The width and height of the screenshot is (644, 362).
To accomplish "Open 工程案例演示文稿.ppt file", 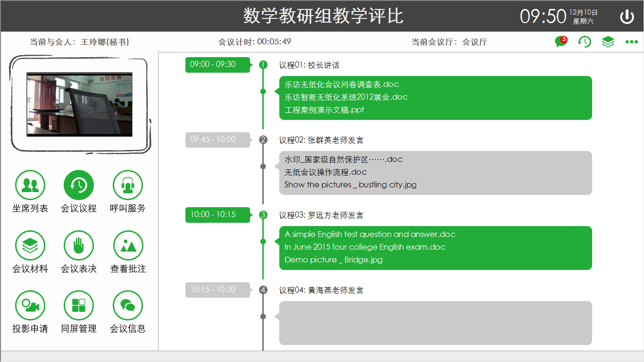I will 324,110.
